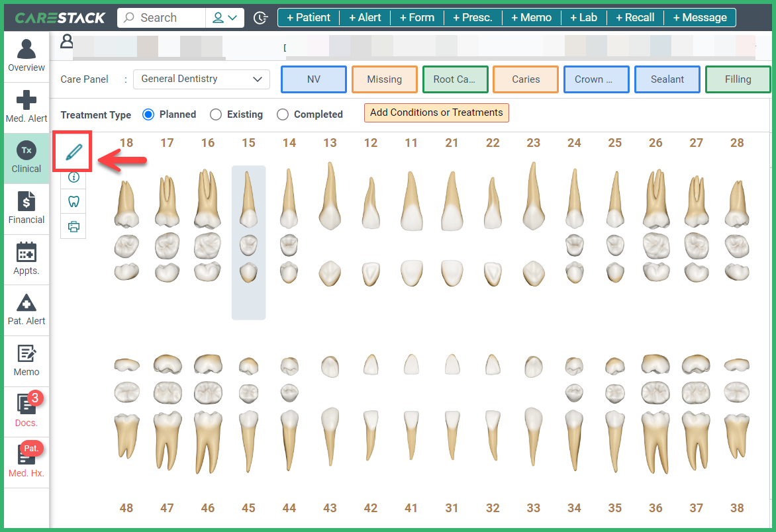The width and height of the screenshot is (776, 532).
Task: Click the CareStack logo
Action: pyautogui.click(x=60, y=18)
